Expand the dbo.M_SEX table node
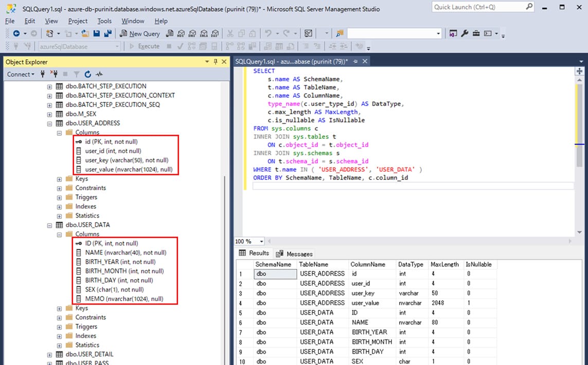The height and width of the screenshot is (365, 588). [x=50, y=114]
